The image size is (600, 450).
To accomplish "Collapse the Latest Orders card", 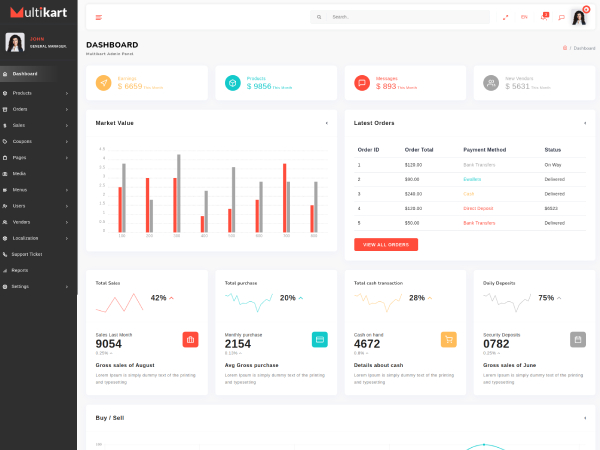I will (584, 123).
